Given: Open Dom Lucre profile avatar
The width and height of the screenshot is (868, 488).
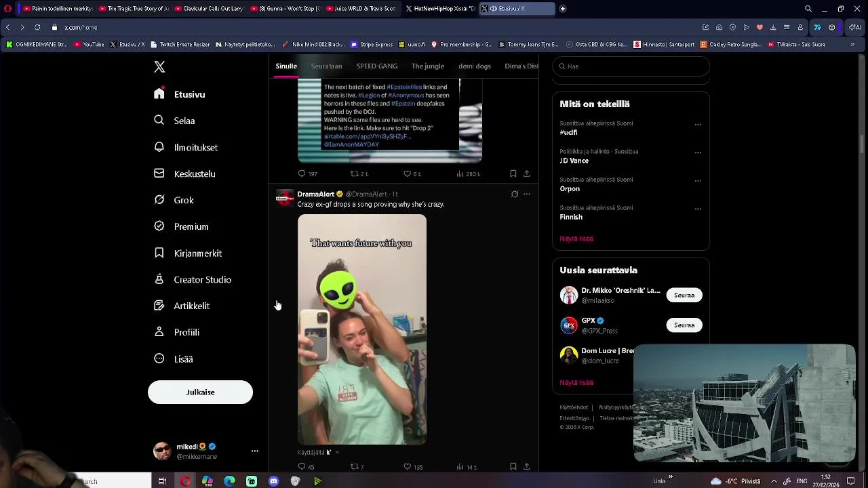Looking at the screenshot, I should (569, 355).
